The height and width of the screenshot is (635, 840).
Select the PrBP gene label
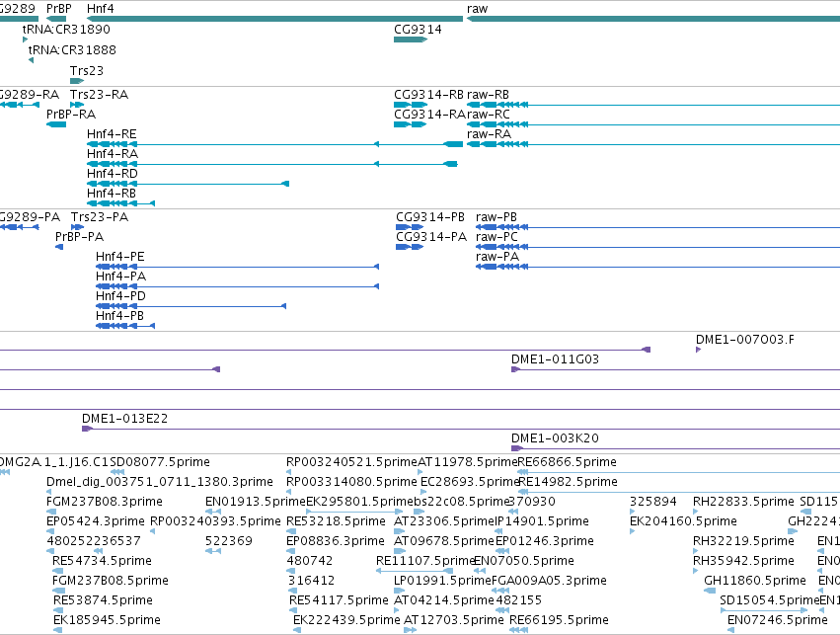click(59, 9)
